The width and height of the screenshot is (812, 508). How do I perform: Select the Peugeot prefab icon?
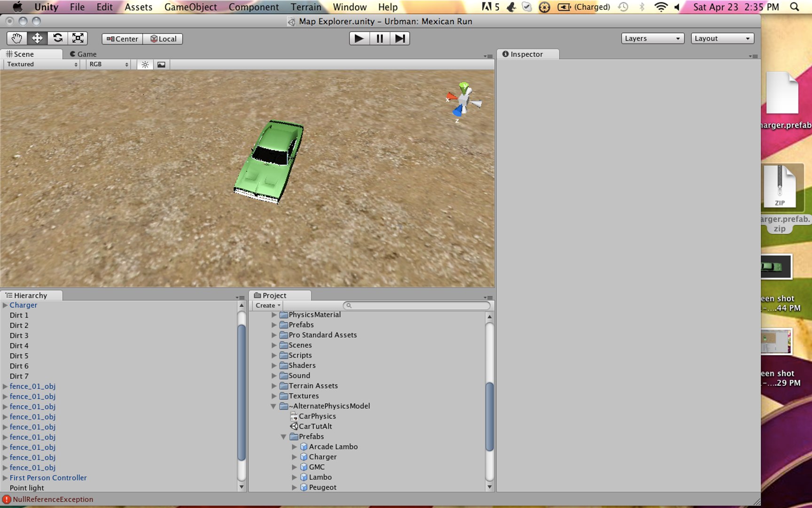pos(304,487)
